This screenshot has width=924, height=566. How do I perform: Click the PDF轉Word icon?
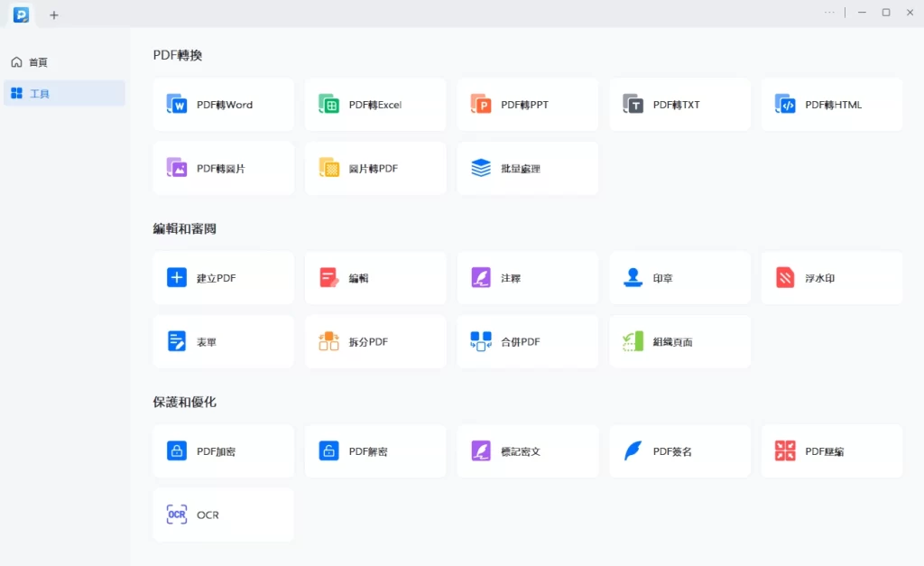[x=177, y=105]
